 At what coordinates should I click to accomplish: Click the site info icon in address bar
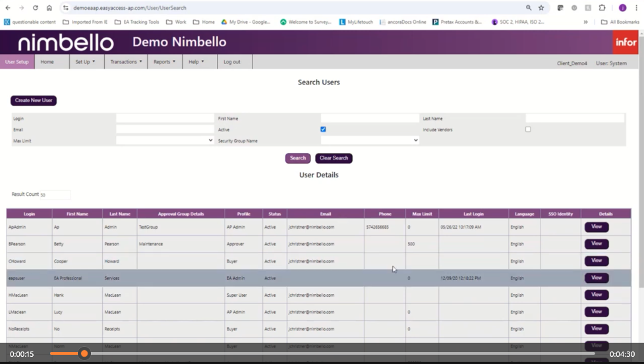[x=66, y=8]
